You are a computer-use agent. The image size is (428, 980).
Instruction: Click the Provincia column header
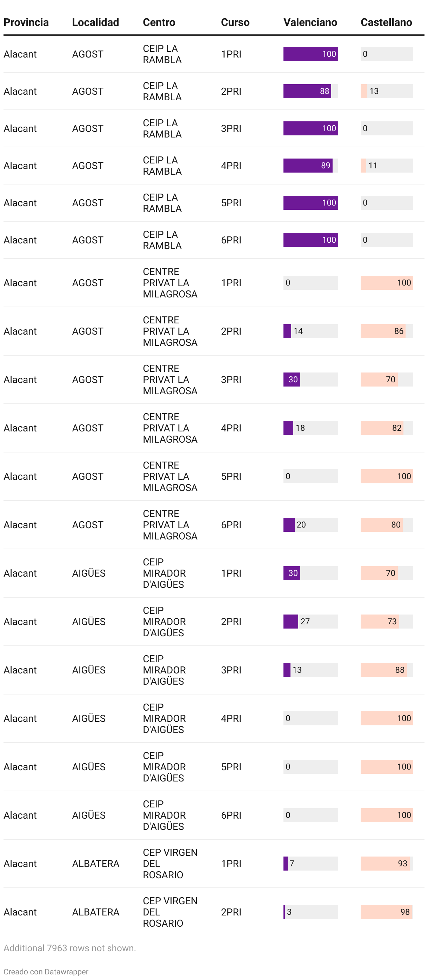tap(26, 22)
